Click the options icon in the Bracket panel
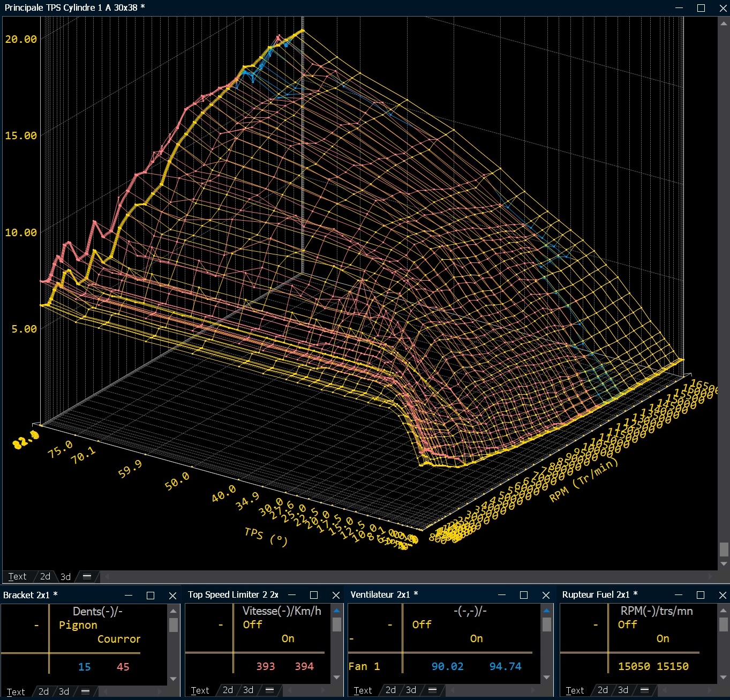Screen dimensions: 730x700 (85, 691)
